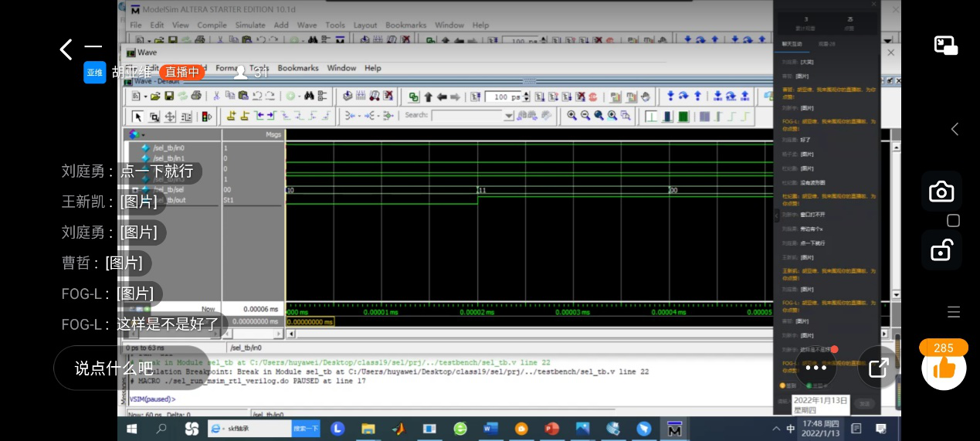The width and height of the screenshot is (980, 441).
Task: Open the three-dots more options button
Action: 816,368
